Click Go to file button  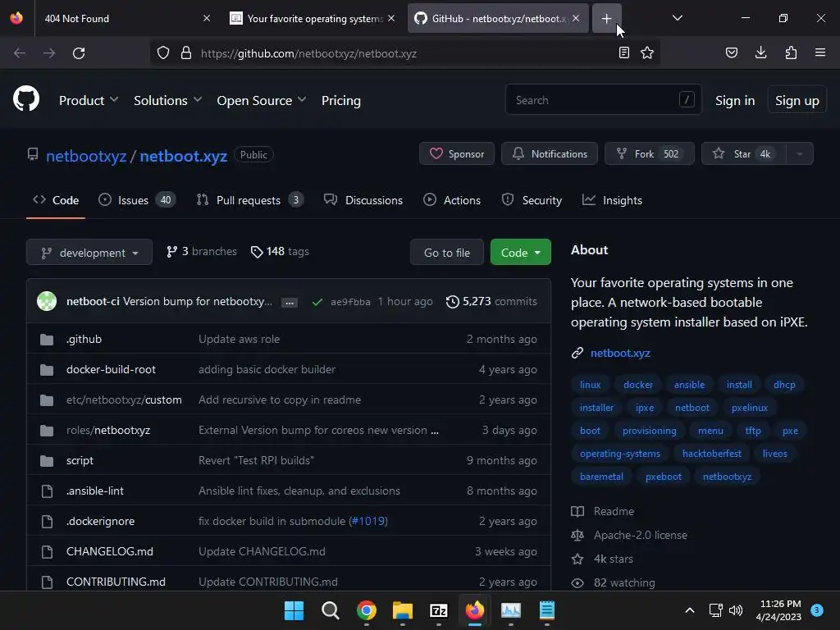click(x=446, y=253)
